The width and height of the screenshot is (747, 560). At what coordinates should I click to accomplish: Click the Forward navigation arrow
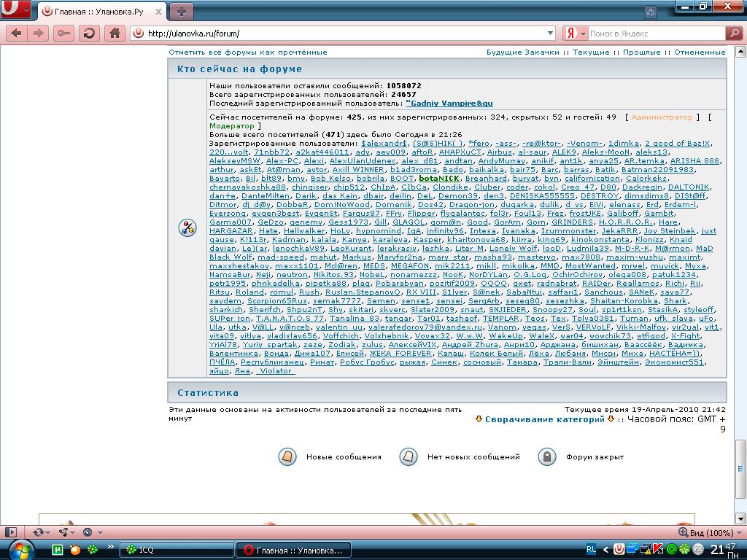click(39, 34)
